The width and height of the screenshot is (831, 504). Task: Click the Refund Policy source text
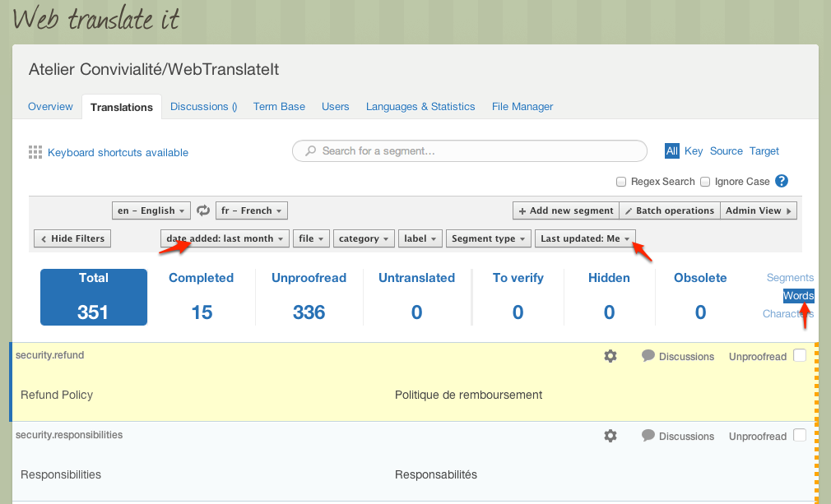(x=57, y=395)
